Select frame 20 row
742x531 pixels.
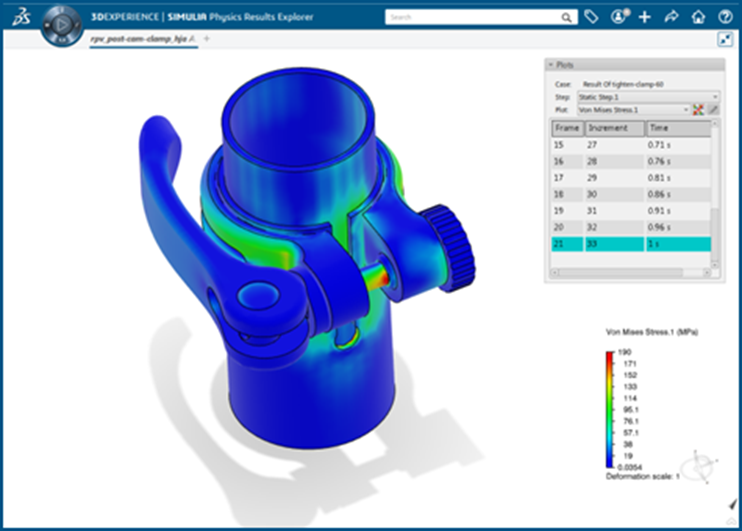coord(631,227)
